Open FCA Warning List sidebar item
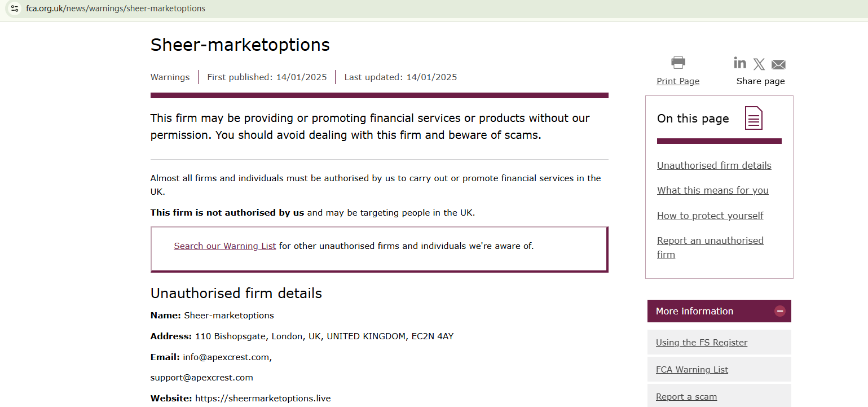 tap(692, 370)
